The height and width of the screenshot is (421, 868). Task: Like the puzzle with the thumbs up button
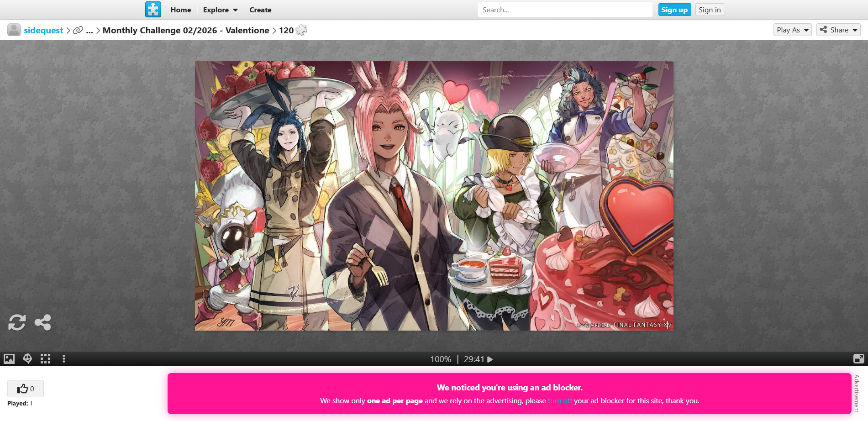tap(26, 389)
